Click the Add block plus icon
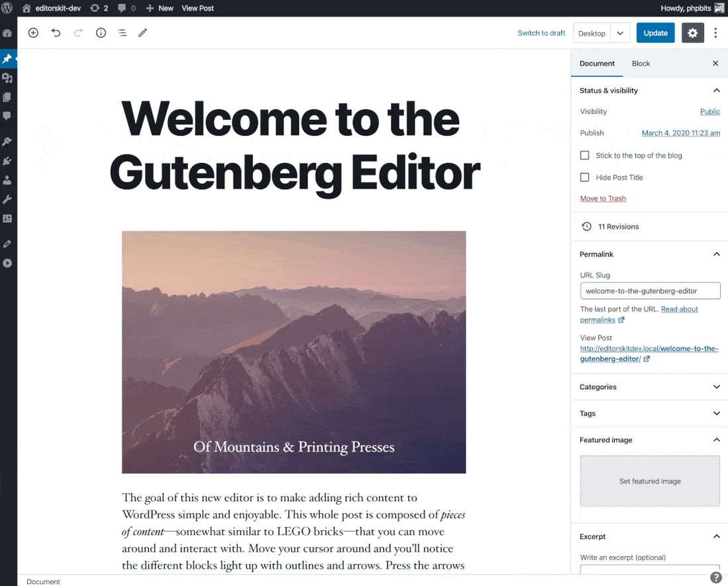The height and width of the screenshot is (586, 728). point(33,32)
